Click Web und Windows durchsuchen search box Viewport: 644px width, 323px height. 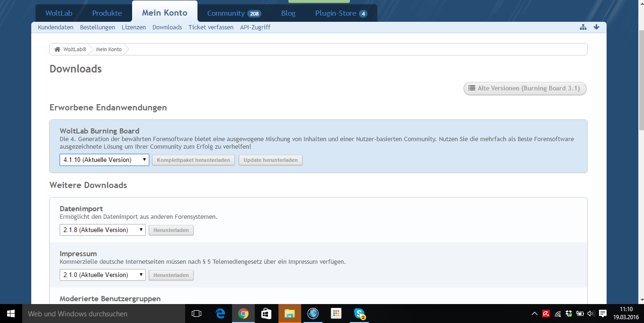[104, 314]
